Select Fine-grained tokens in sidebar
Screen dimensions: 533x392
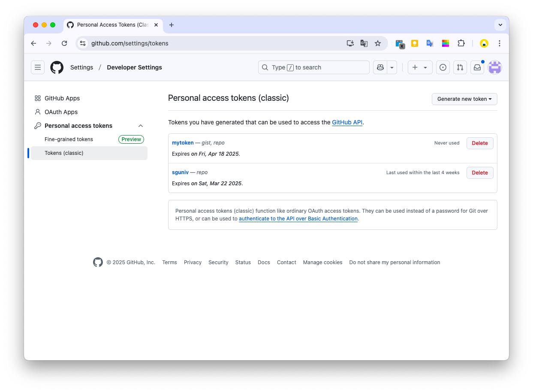(x=69, y=139)
